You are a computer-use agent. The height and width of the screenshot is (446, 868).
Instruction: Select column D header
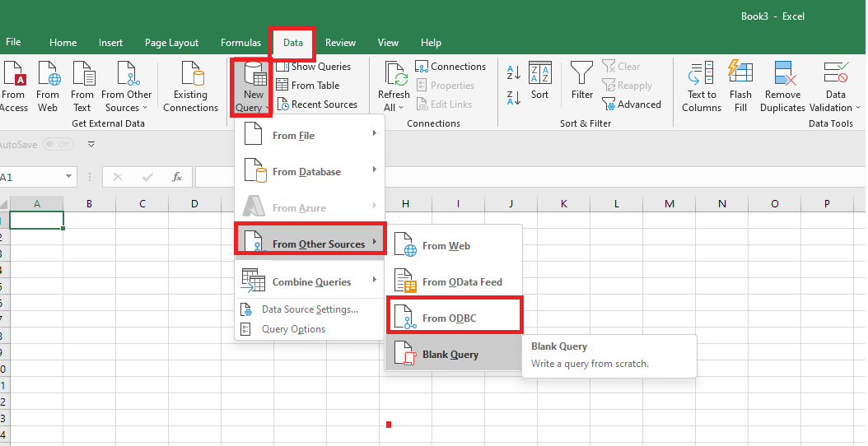(x=194, y=203)
